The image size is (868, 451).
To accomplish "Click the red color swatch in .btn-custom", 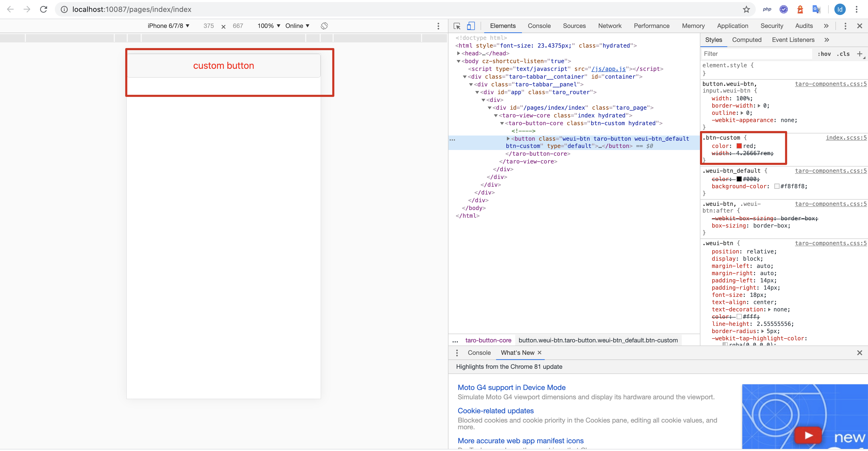I will (x=739, y=146).
